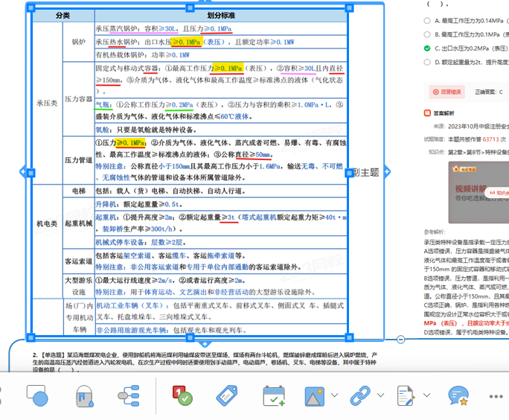The width and height of the screenshot is (509, 420).
Task: Open the 视频讲解 video thumbnail
Action: [478, 194]
